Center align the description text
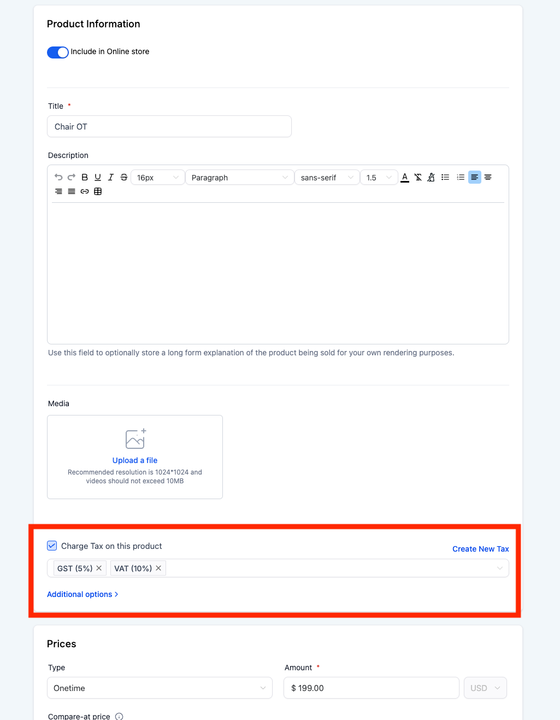Viewport: 560px width, 720px height. 488,177
